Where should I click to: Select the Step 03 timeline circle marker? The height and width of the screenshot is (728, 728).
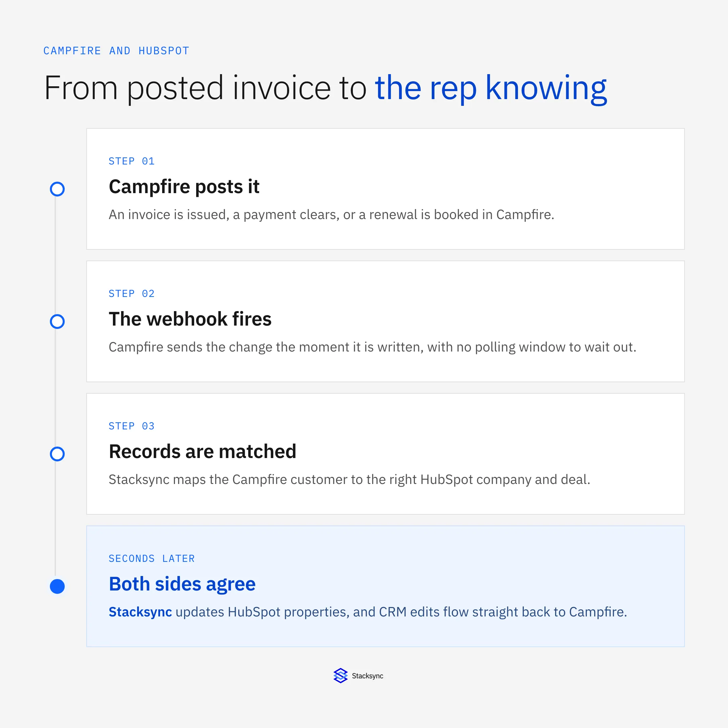pos(57,454)
